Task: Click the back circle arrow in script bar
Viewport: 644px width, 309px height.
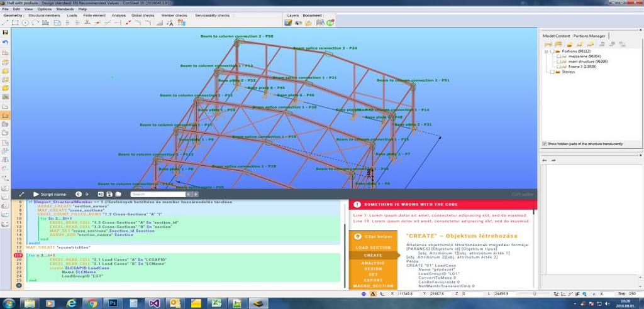Action: [x=79, y=194]
